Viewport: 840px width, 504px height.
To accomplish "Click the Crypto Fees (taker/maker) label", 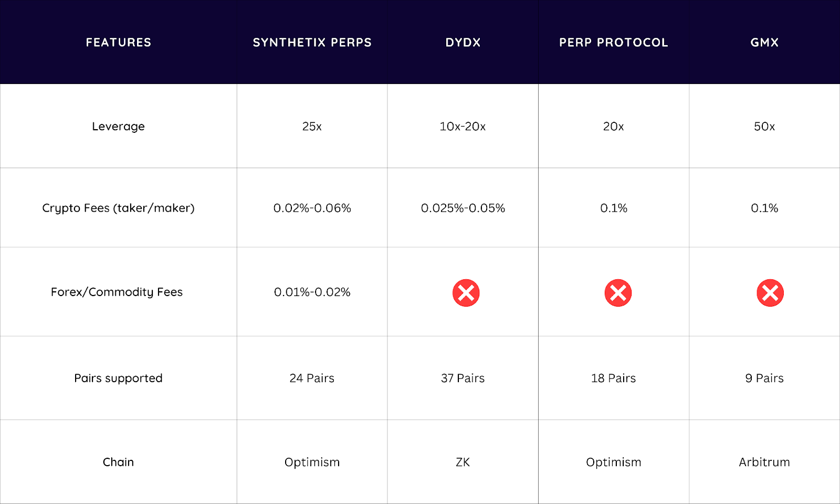I will pos(118,208).
